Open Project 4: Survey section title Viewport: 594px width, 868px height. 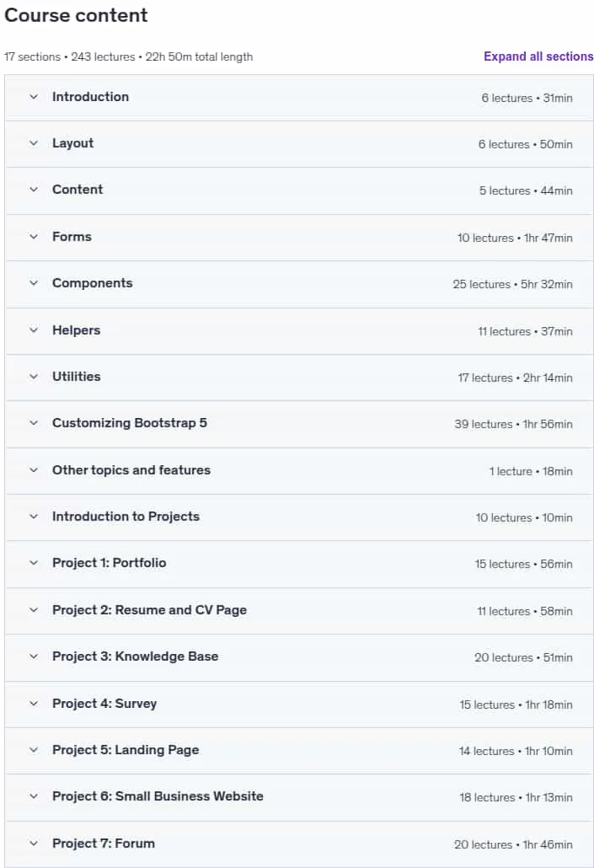pyautogui.click(x=104, y=704)
